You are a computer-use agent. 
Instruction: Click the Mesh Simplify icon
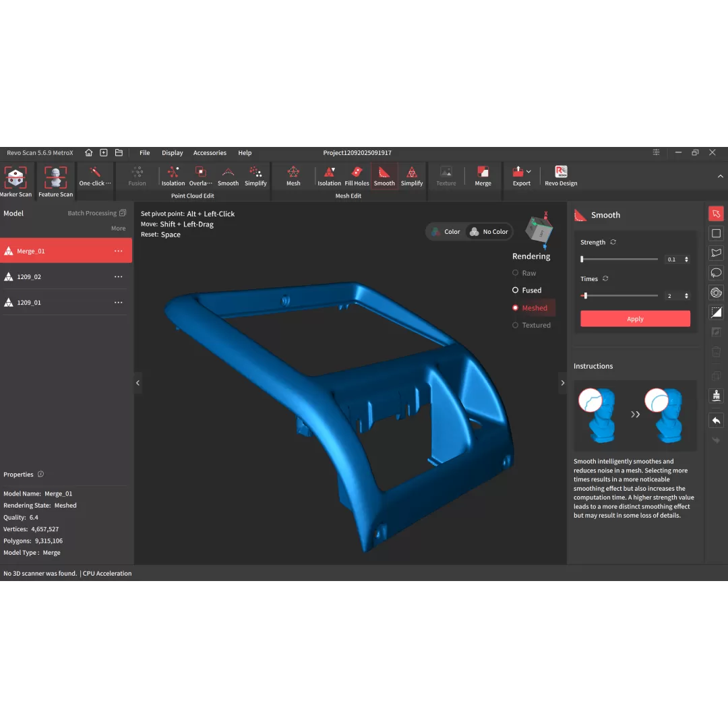coord(412,176)
